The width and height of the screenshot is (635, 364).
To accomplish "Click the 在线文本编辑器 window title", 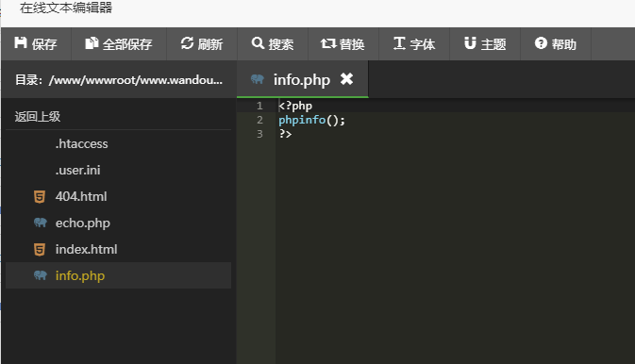I will click(66, 8).
